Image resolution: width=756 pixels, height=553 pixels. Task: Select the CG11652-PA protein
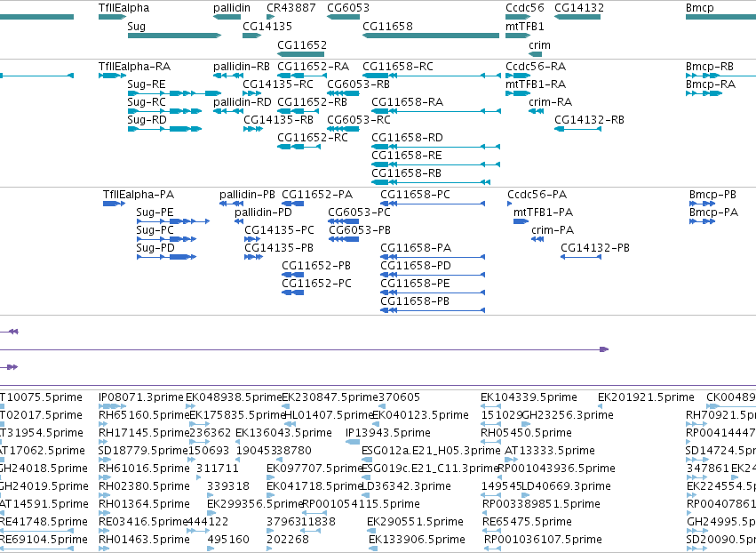[x=292, y=204]
